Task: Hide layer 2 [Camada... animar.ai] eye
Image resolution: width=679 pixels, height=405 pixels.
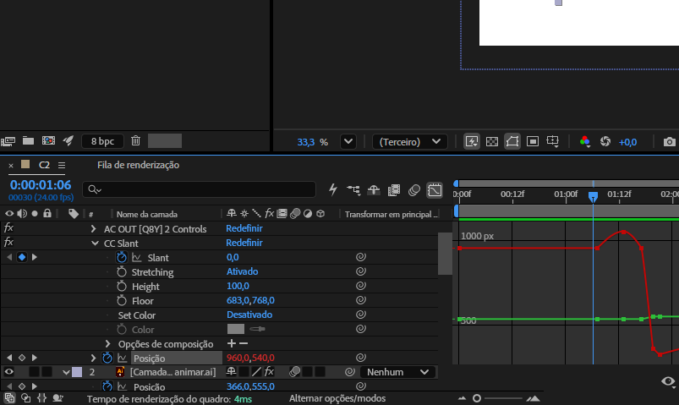Action: pos(9,372)
